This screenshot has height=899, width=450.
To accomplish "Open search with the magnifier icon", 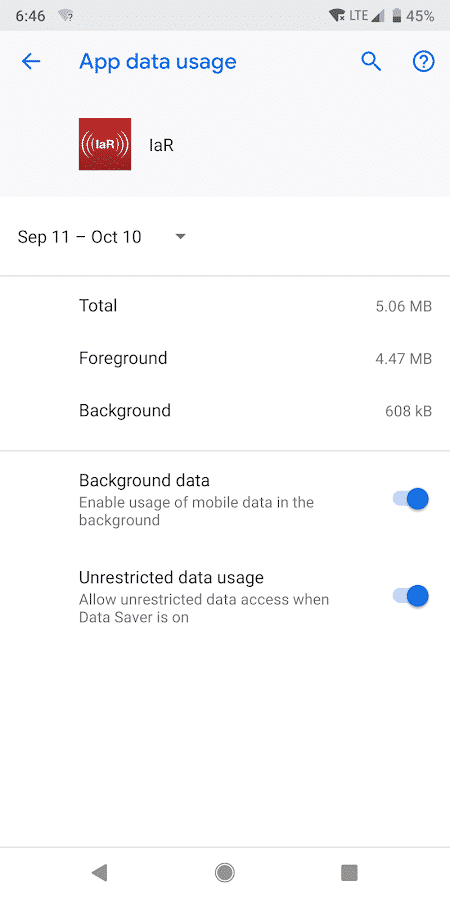I will (371, 61).
